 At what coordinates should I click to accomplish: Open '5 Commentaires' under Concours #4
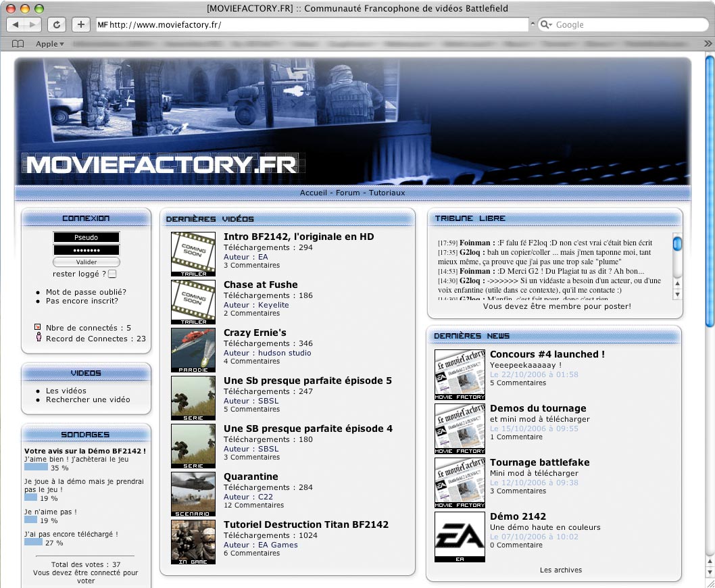click(x=518, y=383)
